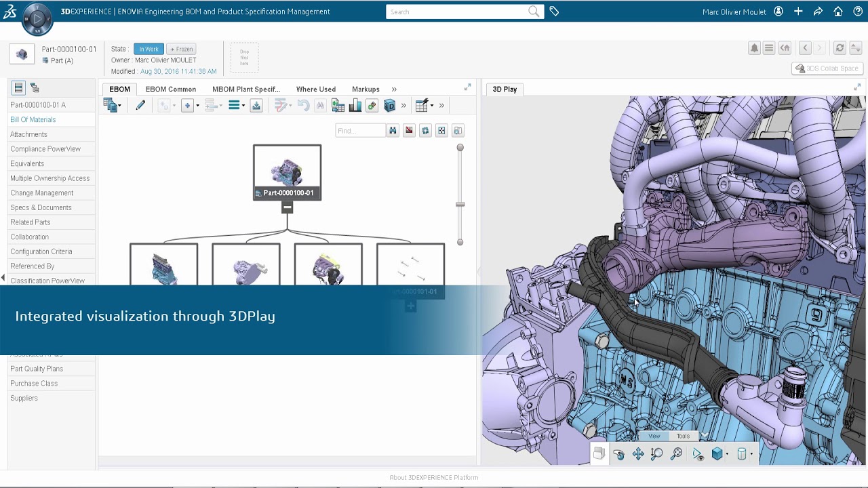This screenshot has width=868, height=488.
Task: Open Attachments in left menu
Action: coord(28,134)
